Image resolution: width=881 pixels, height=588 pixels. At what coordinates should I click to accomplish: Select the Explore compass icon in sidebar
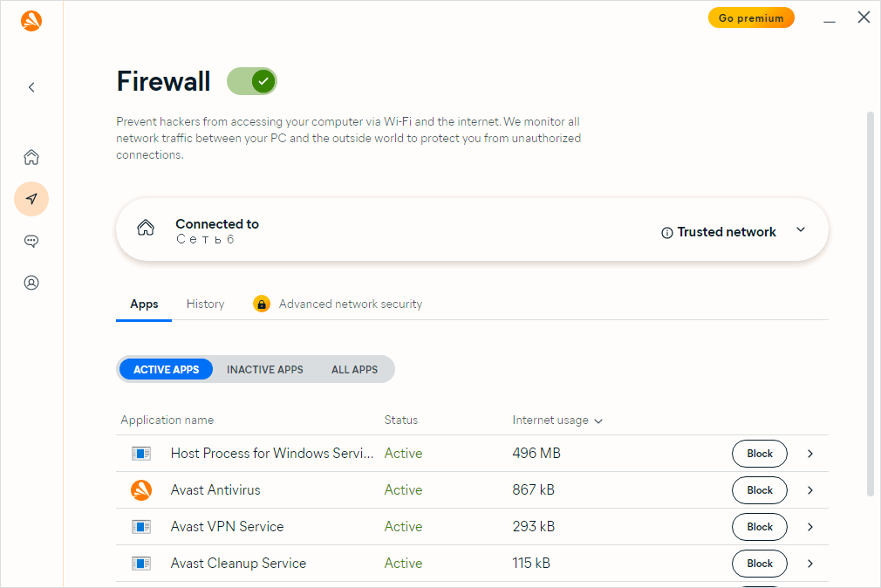point(31,199)
